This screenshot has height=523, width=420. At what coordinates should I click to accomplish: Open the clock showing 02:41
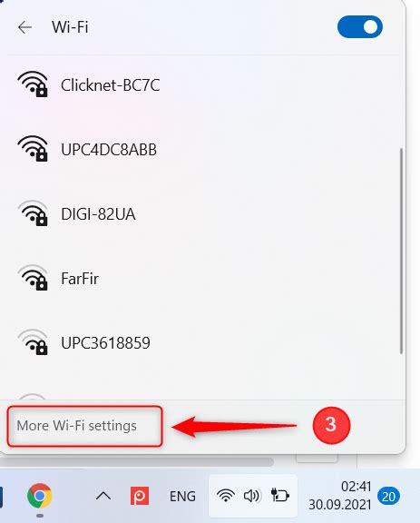click(340, 496)
